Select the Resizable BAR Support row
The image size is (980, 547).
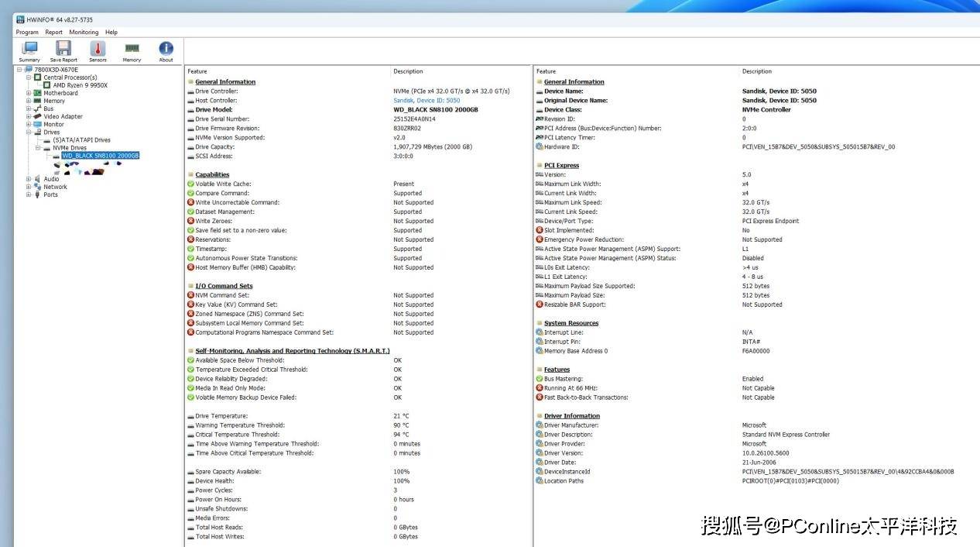(756, 304)
